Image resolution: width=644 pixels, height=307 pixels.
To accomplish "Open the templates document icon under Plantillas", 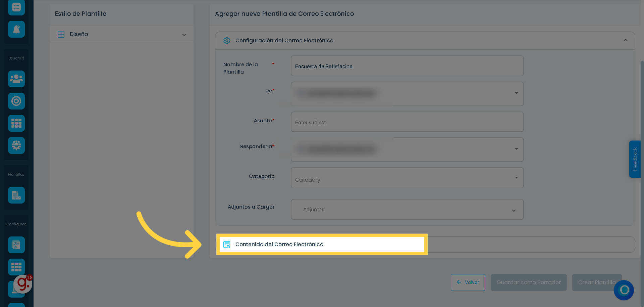I will click(x=16, y=195).
